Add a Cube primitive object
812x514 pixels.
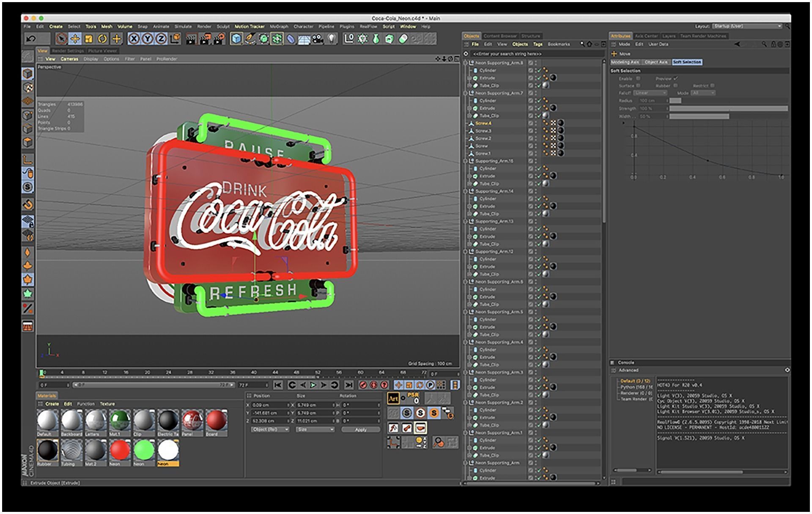pyautogui.click(x=236, y=39)
